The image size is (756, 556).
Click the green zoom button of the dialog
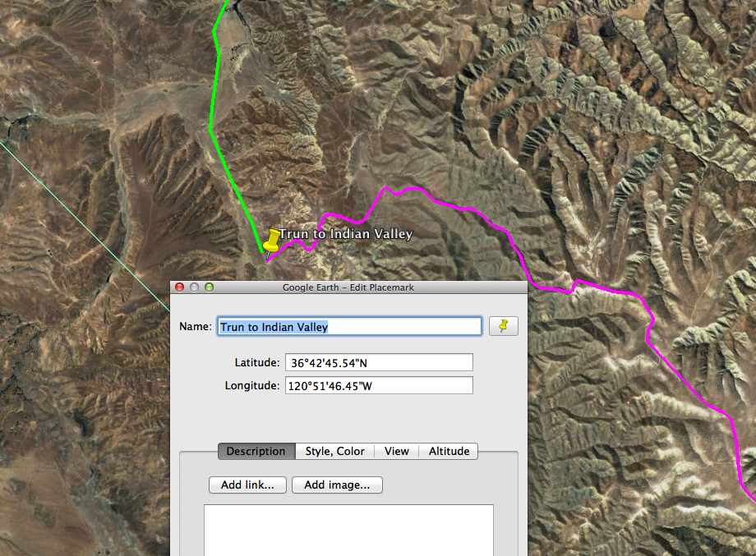[x=210, y=287]
